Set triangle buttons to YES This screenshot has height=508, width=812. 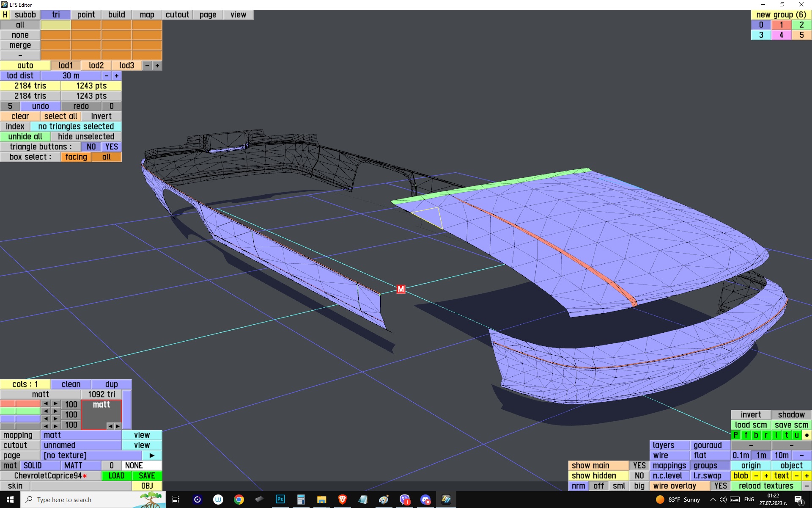point(112,147)
